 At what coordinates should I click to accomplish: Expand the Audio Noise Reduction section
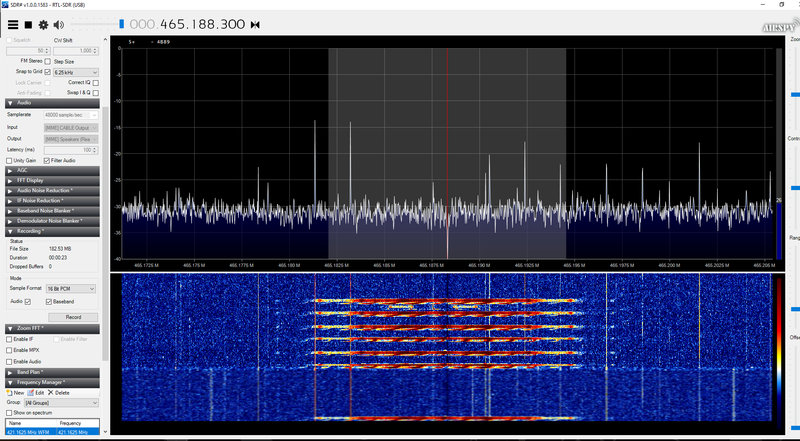[52, 190]
